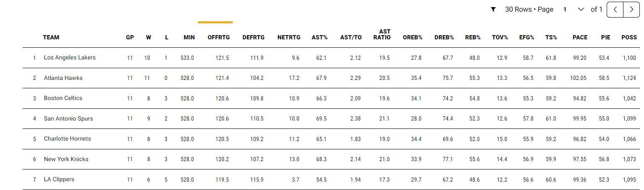This screenshot has height=190, width=644.
Task: Open the Atlanta Hawks team link
Action: click(x=63, y=78)
